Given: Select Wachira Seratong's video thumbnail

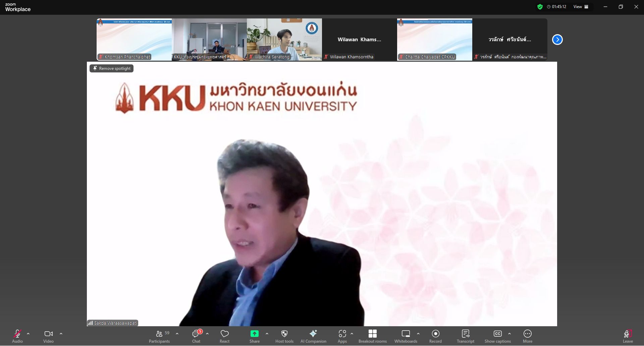Looking at the screenshot, I should coord(284,39).
